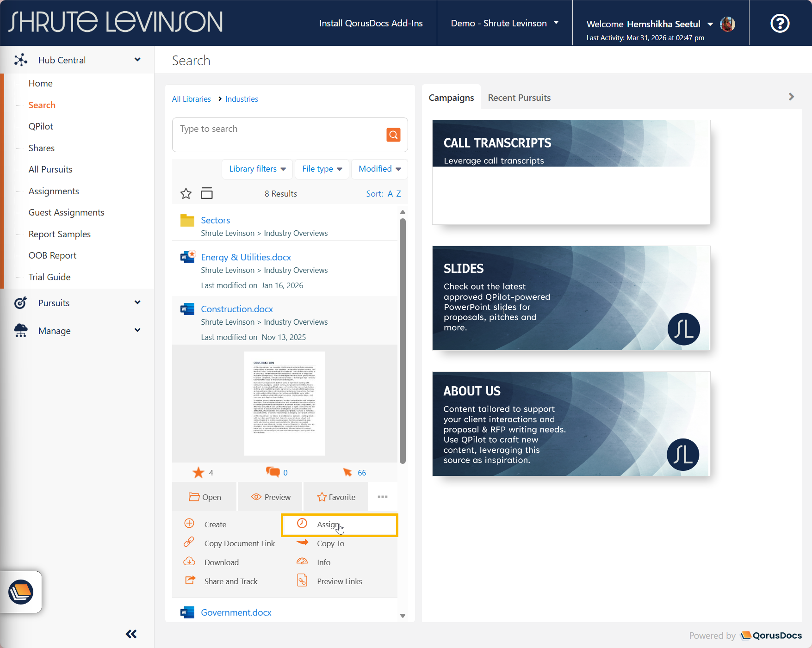The width and height of the screenshot is (812, 648).
Task: Click the Preview button for Construction.docx
Action: [271, 497]
